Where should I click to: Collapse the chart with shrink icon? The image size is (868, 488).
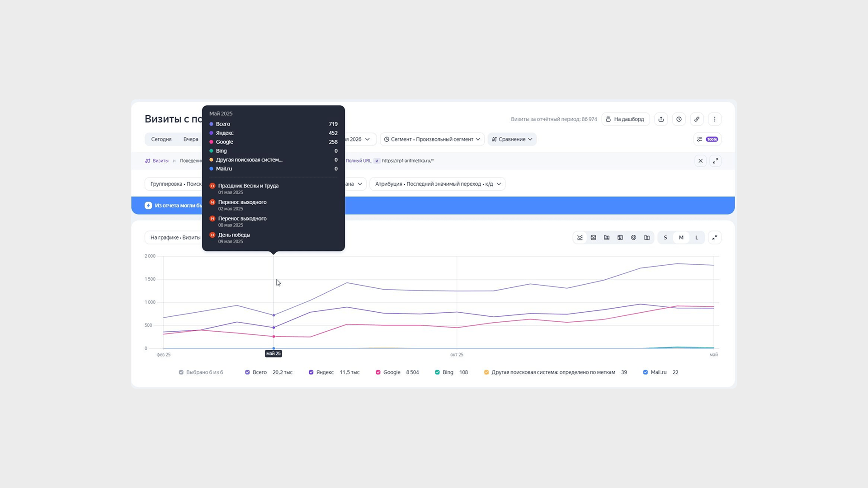pyautogui.click(x=715, y=238)
